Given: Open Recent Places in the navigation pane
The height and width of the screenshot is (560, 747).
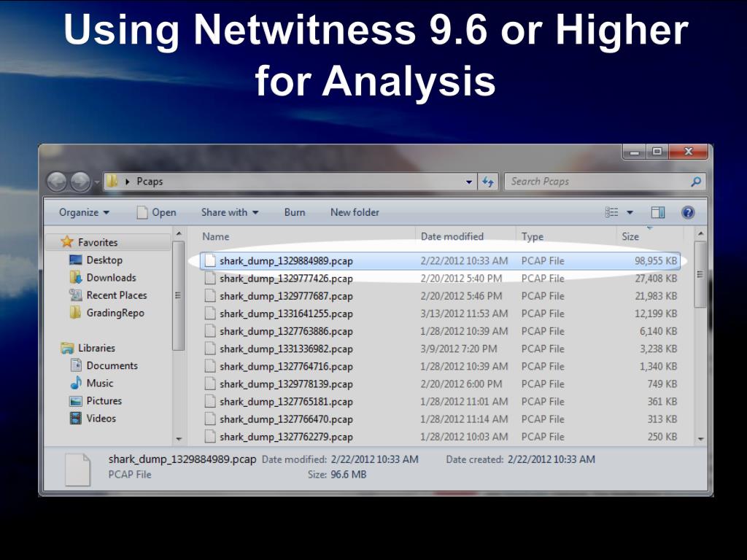Looking at the screenshot, I should click(x=117, y=295).
